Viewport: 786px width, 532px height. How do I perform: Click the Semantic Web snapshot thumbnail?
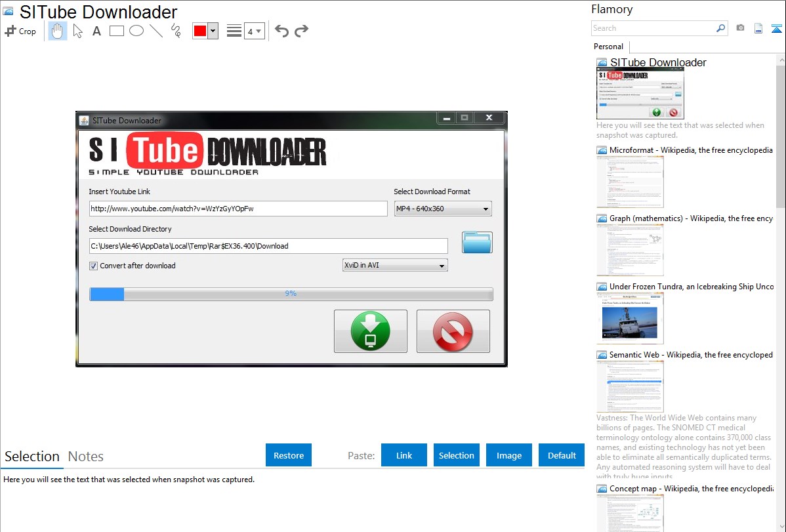(630, 386)
